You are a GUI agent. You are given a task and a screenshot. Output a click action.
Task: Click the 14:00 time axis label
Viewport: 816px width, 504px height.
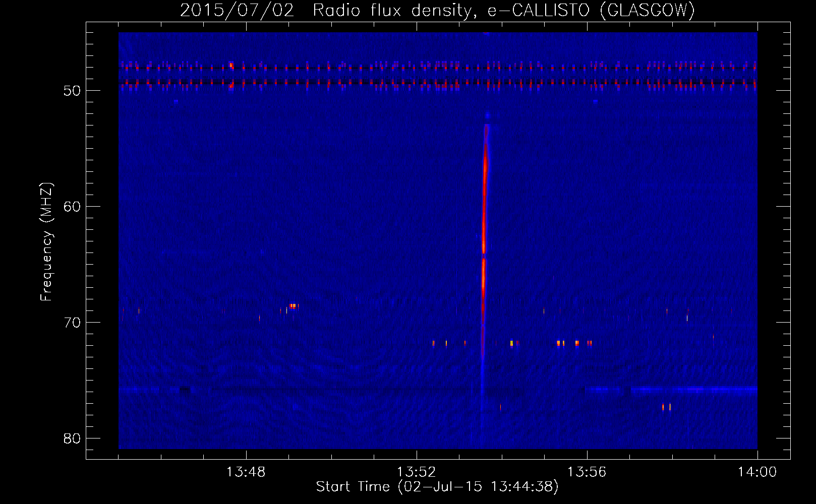click(757, 472)
